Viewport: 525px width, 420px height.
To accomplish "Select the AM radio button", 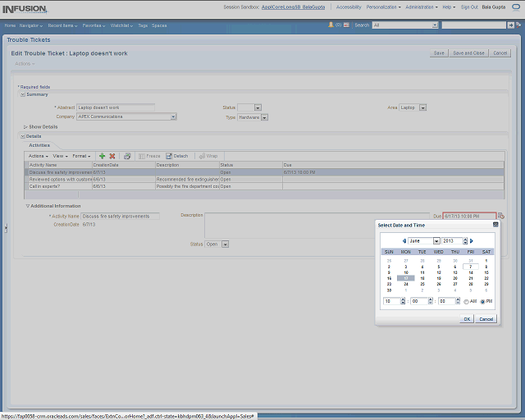I will click(467, 301).
